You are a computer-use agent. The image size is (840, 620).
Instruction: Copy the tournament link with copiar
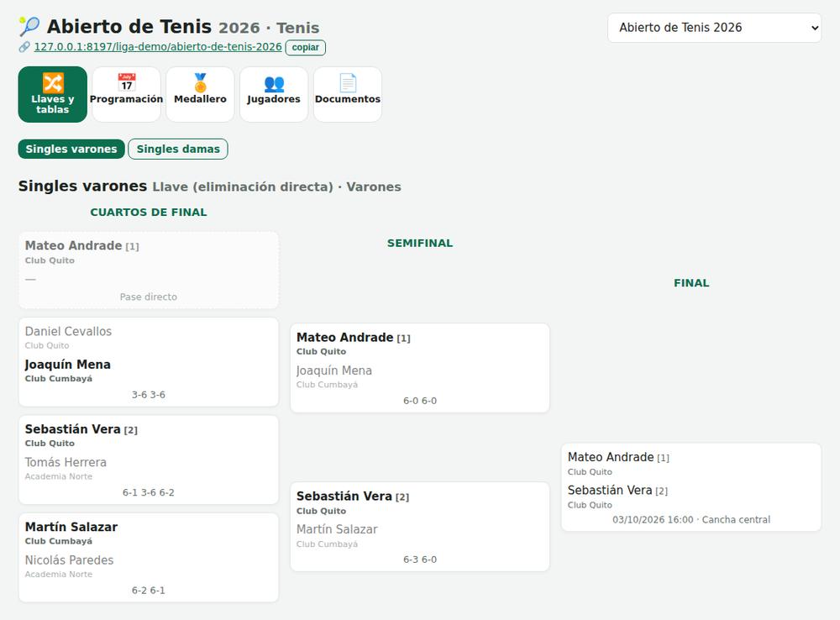(306, 47)
